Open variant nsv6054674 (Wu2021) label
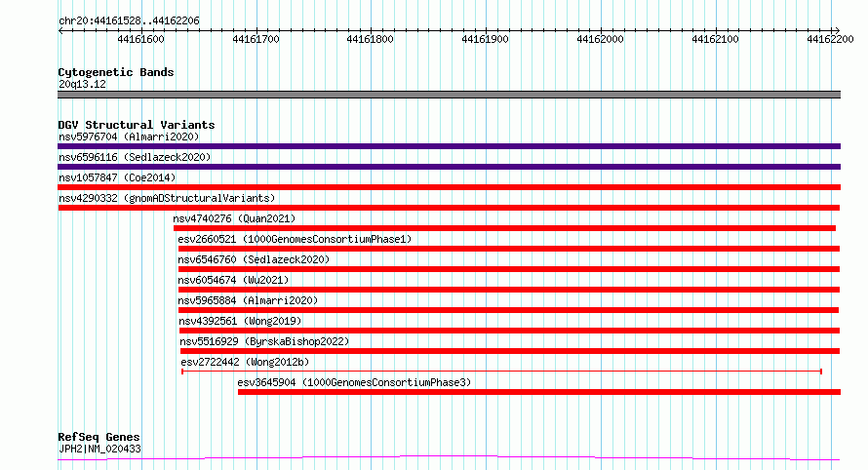868x470 pixels. click(233, 280)
